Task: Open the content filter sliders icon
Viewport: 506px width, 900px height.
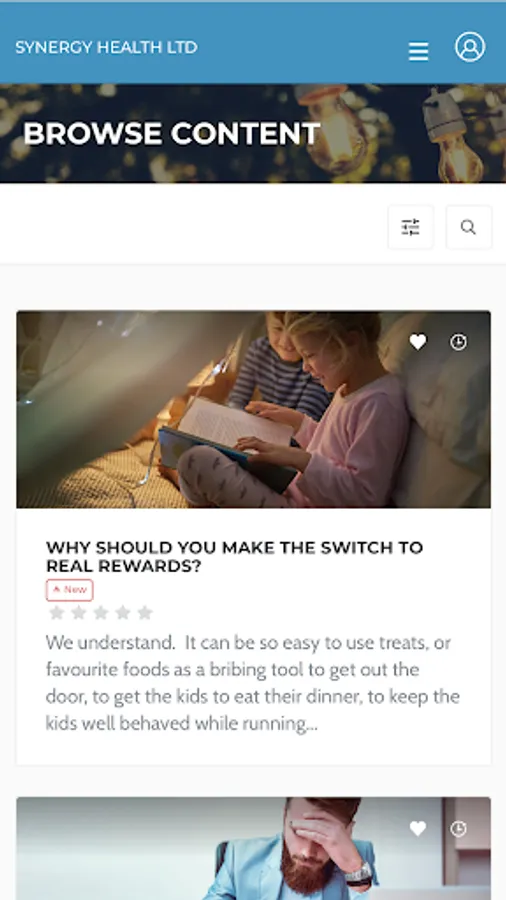Action: point(411,227)
